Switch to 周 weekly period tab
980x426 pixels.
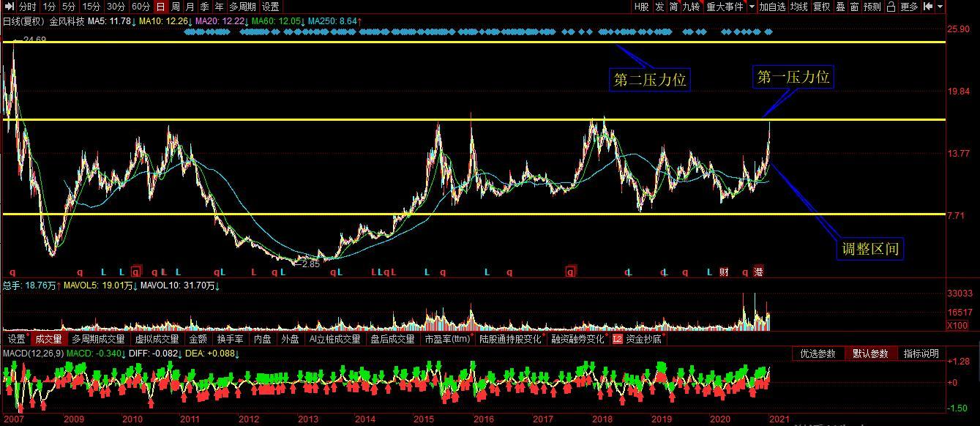pos(176,7)
